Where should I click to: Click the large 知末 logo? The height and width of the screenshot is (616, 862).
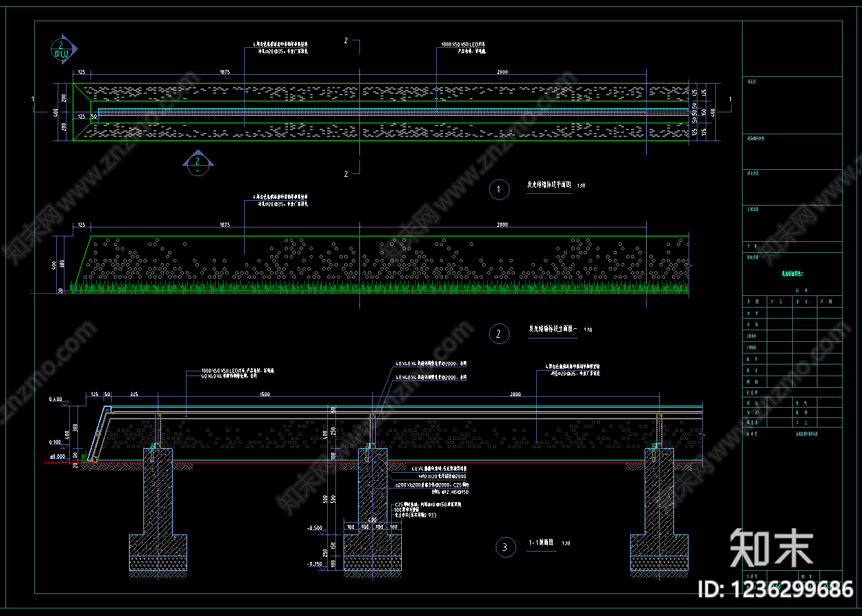[771, 548]
